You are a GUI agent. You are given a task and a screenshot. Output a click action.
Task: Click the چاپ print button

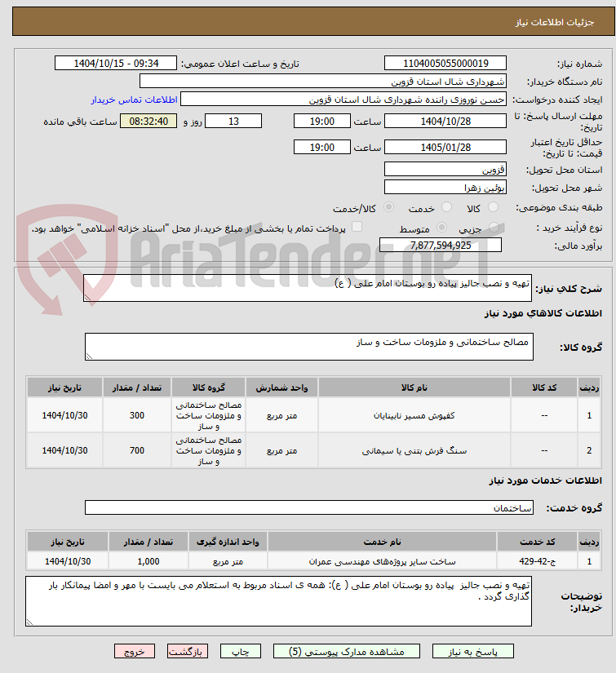pyautogui.click(x=241, y=652)
